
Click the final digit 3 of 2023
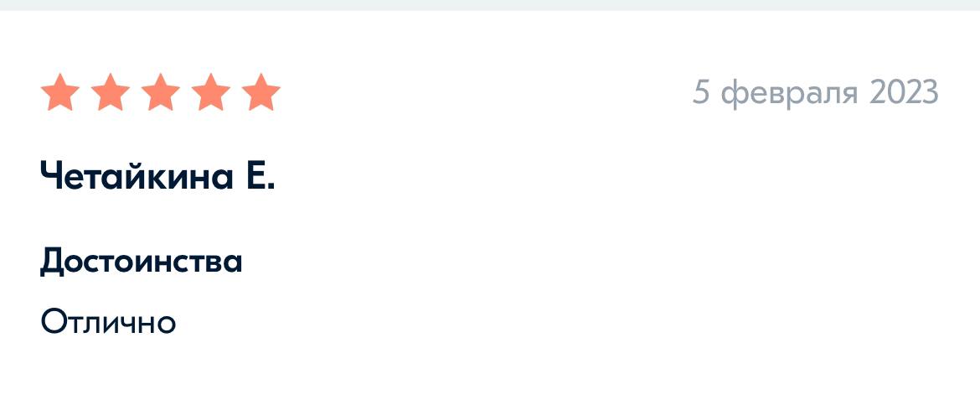click(x=930, y=92)
